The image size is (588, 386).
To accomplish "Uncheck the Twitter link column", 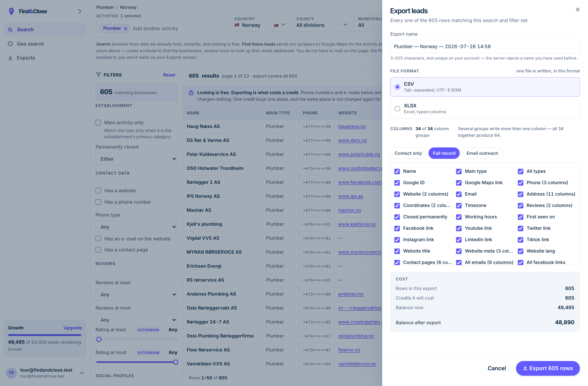I will pyautogui.click(x=521, y=228).
